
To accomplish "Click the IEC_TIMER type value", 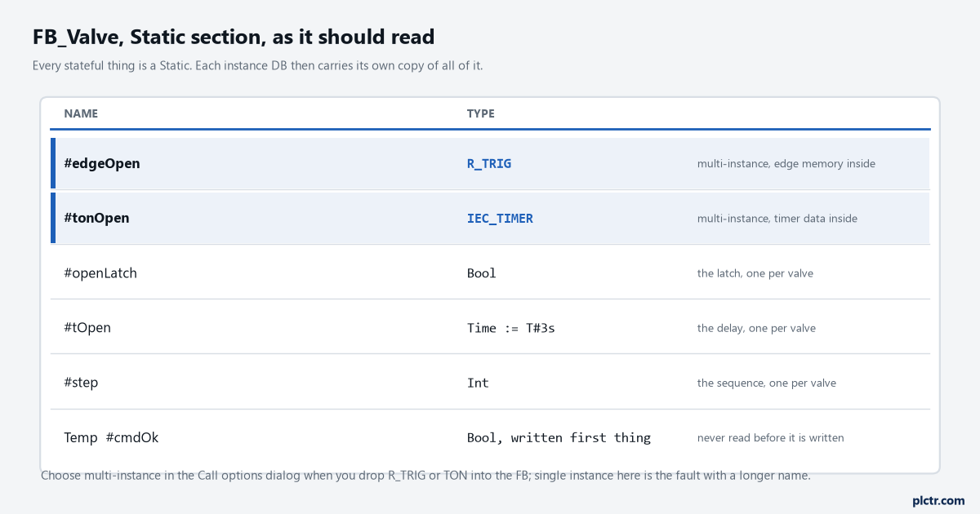I will tap(500, 219).
